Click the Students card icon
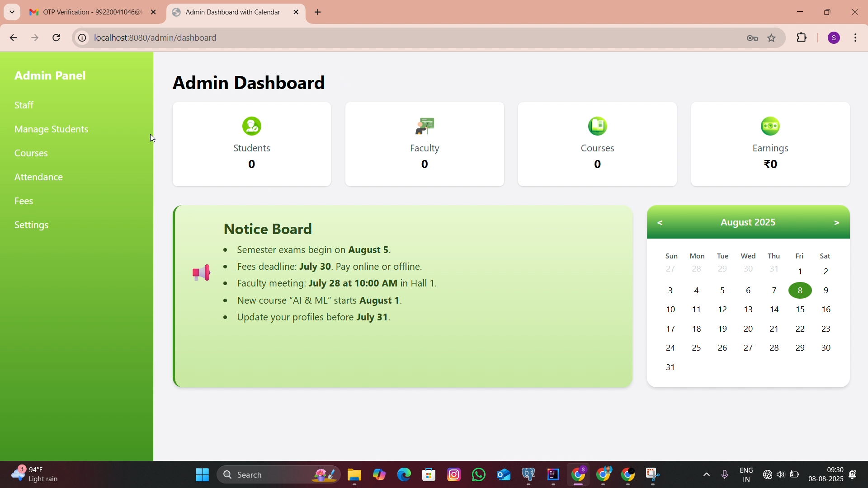This screenshot has height=488, width=868. 252,126
